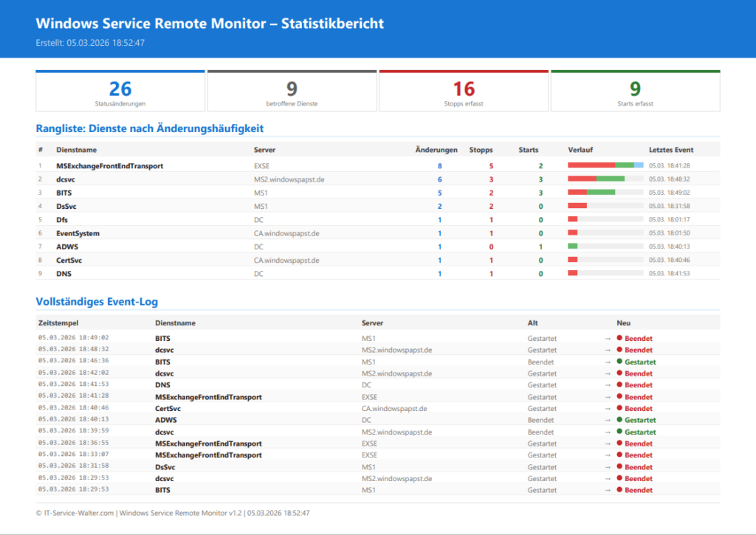Click the red dot for MSExchangeFrontEndTransport at 18:36:55
Screen dimensions: 756x535
tap(619, 443)
